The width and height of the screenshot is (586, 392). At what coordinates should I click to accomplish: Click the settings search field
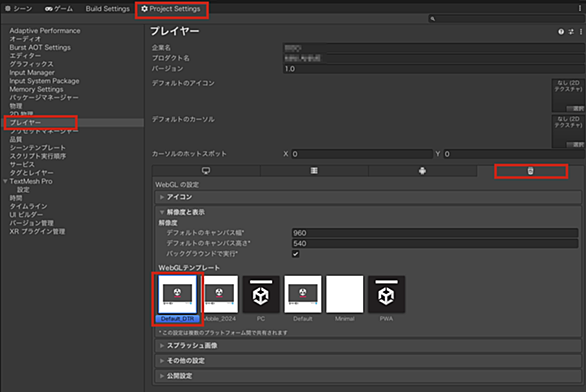pyautogui.click(x=506, y=19)
